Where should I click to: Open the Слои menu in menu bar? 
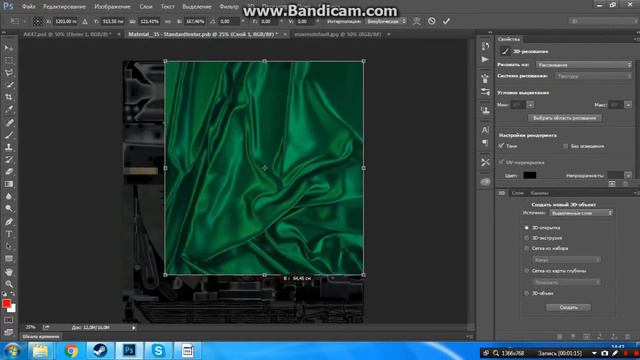[146, 7]
